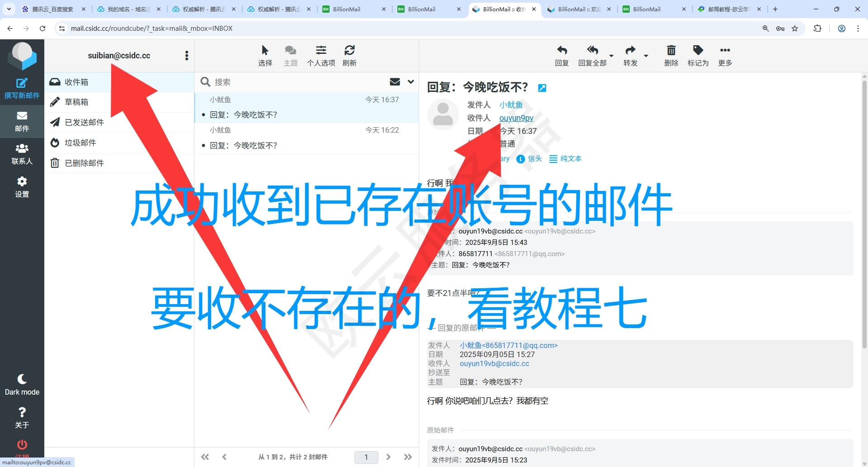Open browser extensions puzzle icon
This screenshot has width=868, height=467.
pyautogui.click(x=817, y=29)
